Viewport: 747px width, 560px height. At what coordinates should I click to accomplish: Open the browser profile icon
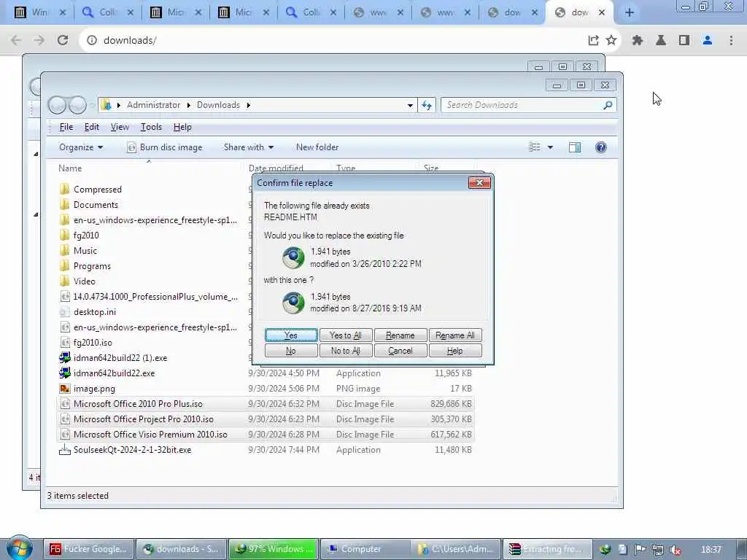[708, 40]
